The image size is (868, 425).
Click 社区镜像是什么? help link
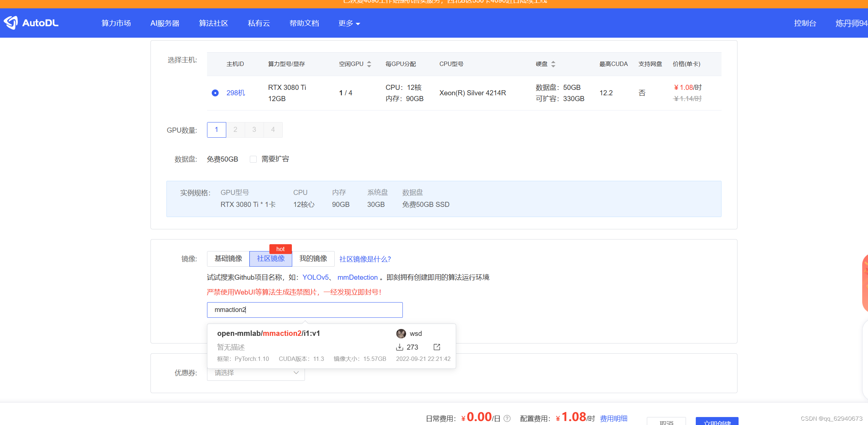point(365,259)
